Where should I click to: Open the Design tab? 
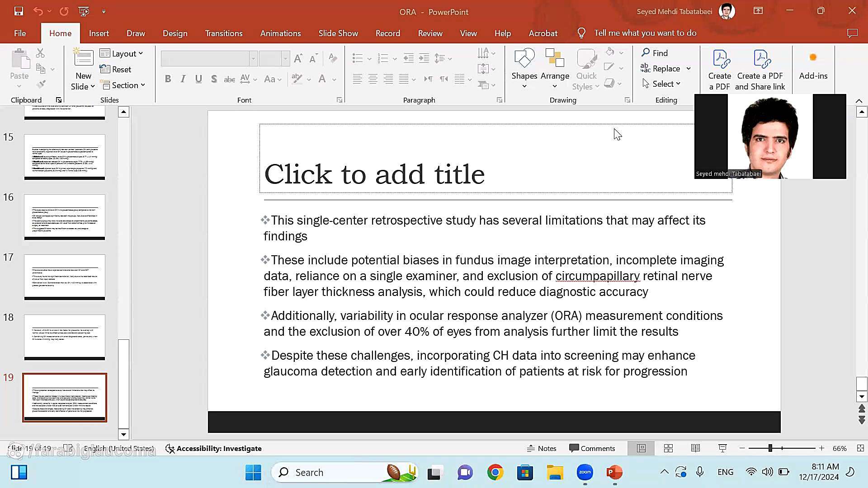(x=175, y=33)
